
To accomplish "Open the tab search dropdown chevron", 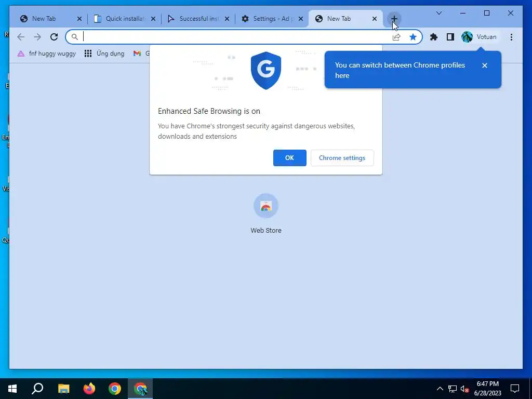I will pos(438,13).
